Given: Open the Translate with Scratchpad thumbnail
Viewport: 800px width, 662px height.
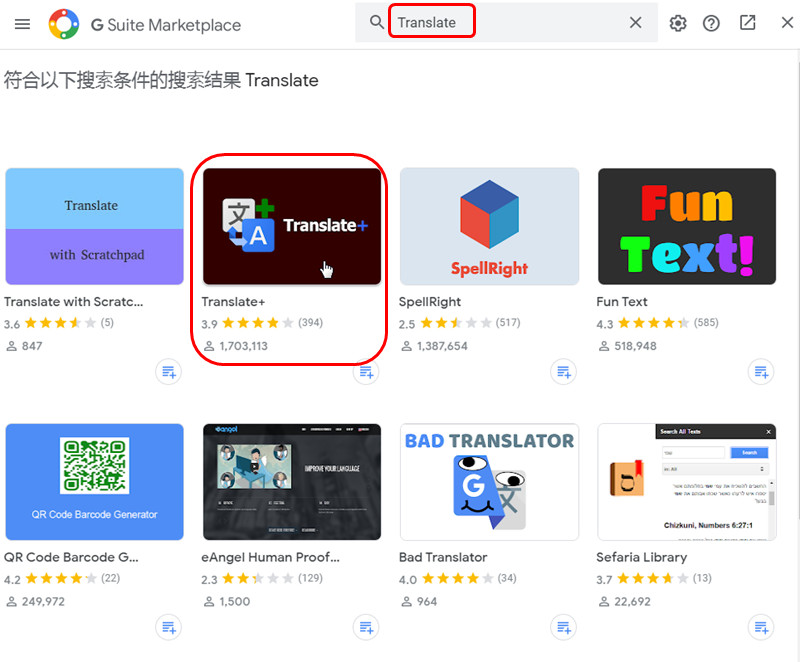Looking at the screenshot, I should click(94, 226).
